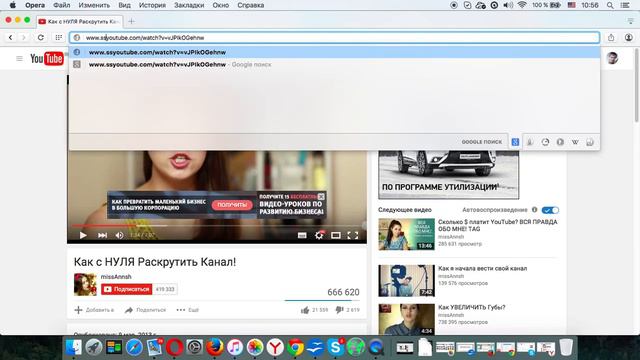Click the red ПОЛУЧИТЬ ad button
The width and height of the screenshot is (640, 360).
point(232,204)
